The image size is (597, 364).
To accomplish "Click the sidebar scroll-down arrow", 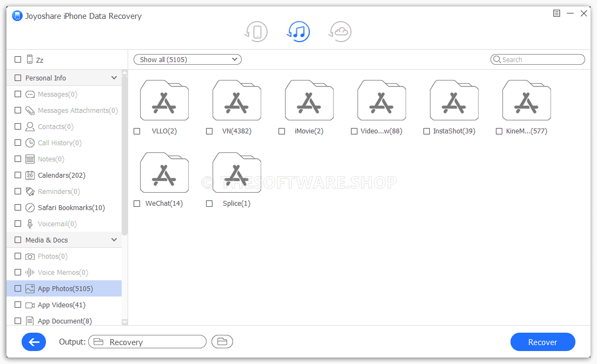I will [x=124, y=322].
